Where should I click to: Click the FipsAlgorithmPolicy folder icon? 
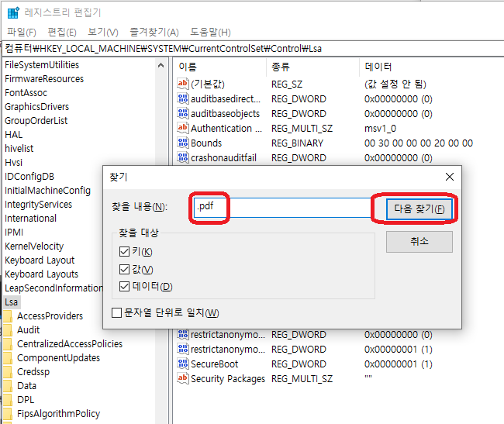tap(8, 414)
